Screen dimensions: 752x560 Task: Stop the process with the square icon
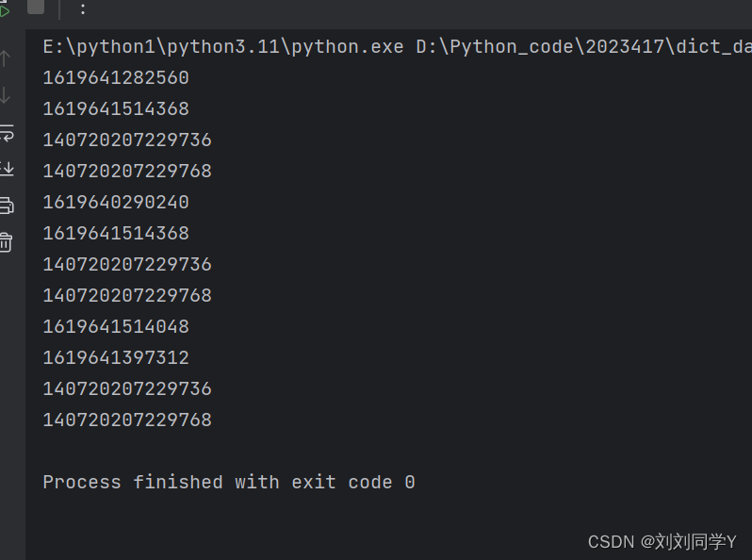(x=36, y=7)
